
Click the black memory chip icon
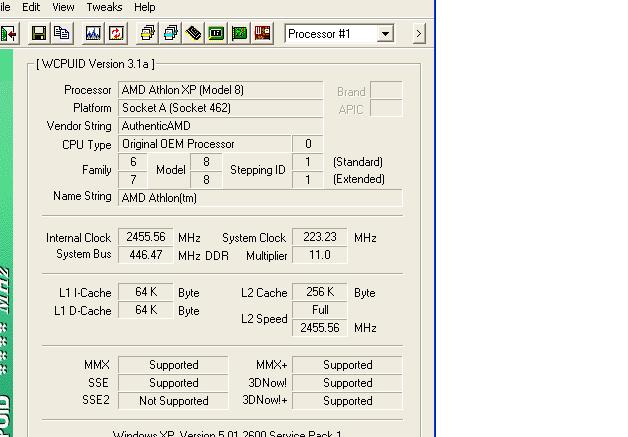point(193,33)
